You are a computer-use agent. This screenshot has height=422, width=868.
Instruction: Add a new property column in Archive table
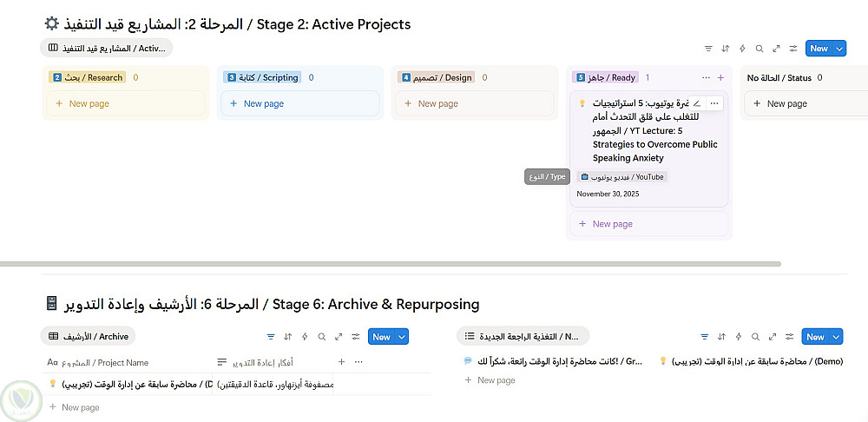point(341,362)
